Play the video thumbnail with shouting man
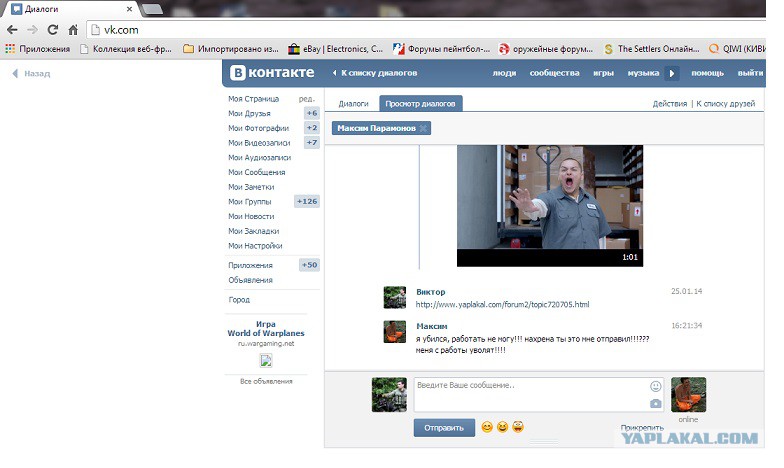Image resolution: width=784 pixels, height=468 pixels. pos(550,206)
